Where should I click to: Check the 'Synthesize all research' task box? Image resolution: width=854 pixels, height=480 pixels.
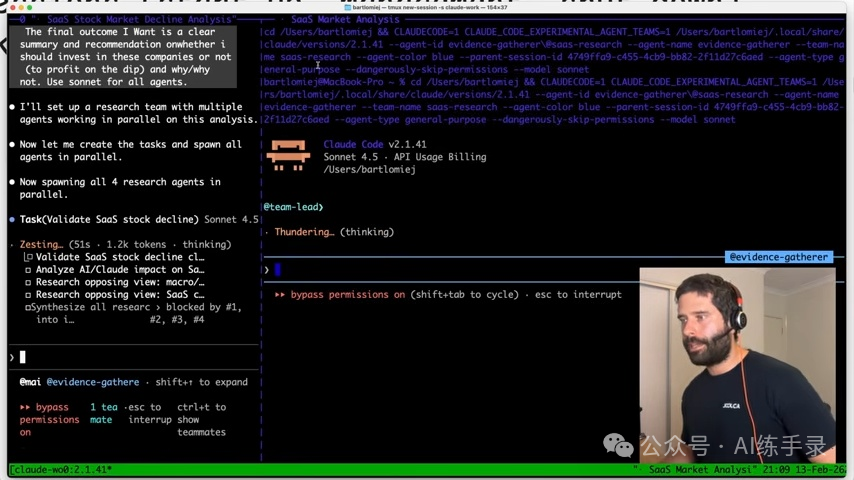coord(28,307)
